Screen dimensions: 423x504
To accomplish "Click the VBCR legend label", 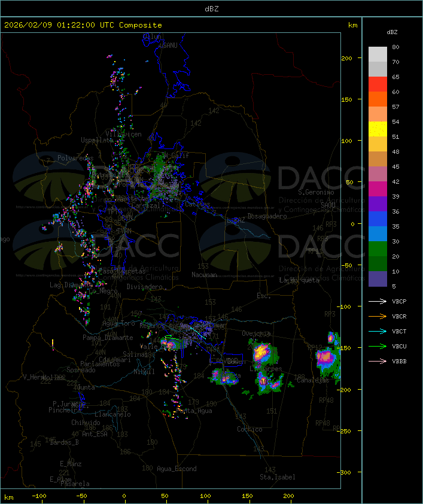I will [399, 317].
